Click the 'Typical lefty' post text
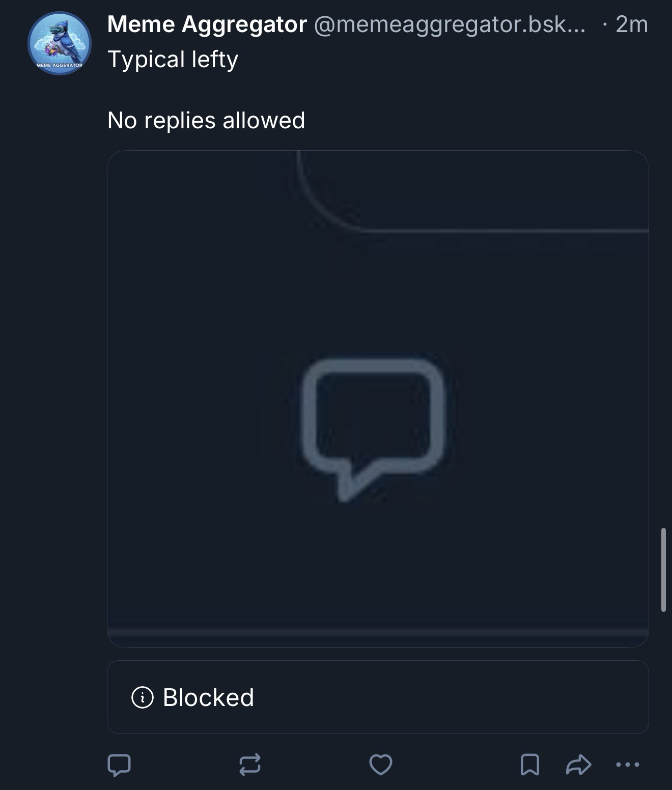The width and height of the screenshot is (672, 790). click(173, 60)
